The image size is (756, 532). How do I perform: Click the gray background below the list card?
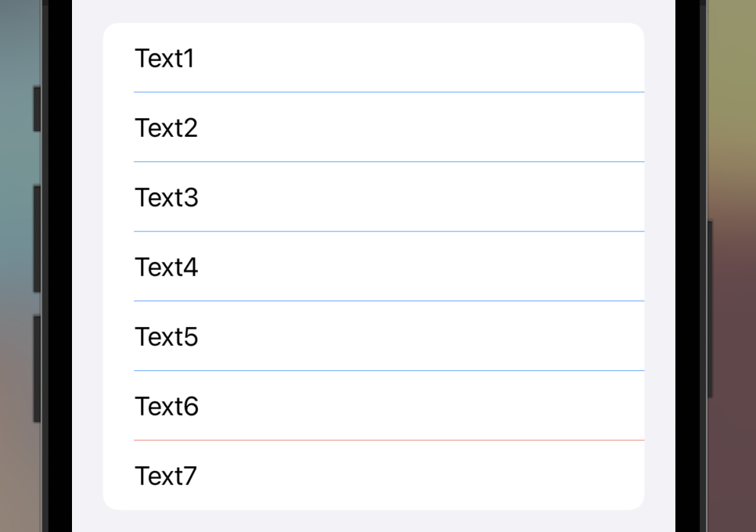(x=373, y=521)
